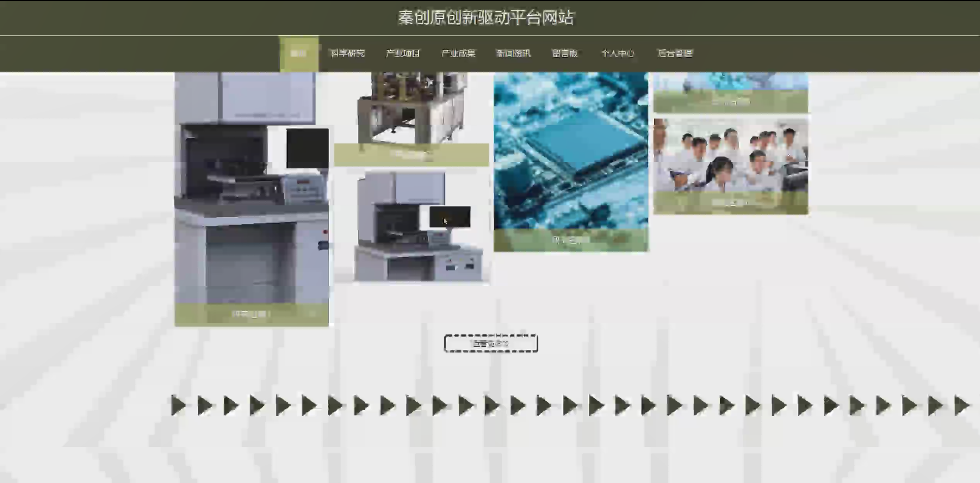Click caption bar under large lab machine

[251, 314]
